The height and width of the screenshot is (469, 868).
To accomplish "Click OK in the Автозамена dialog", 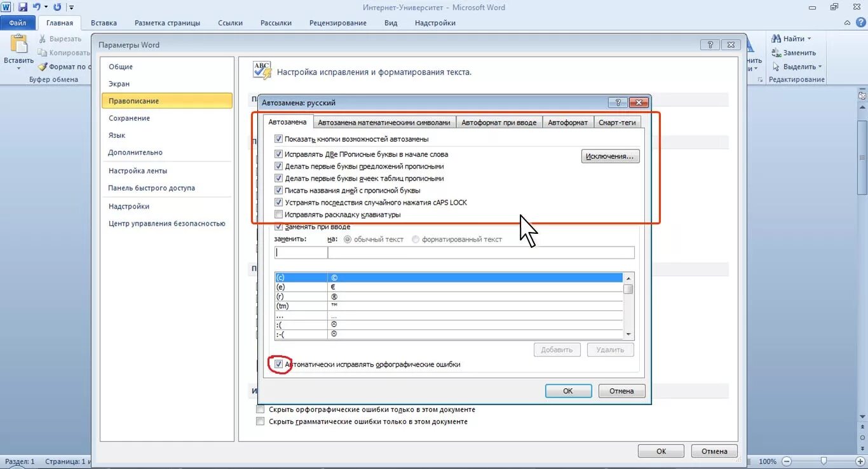I will [x=568, y=391].
